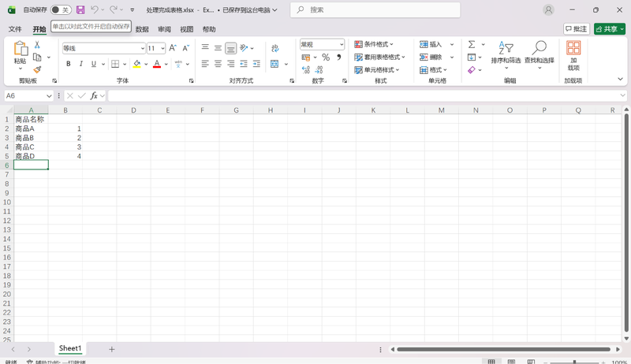Click the Wrap Text icon

coord(274,48)
